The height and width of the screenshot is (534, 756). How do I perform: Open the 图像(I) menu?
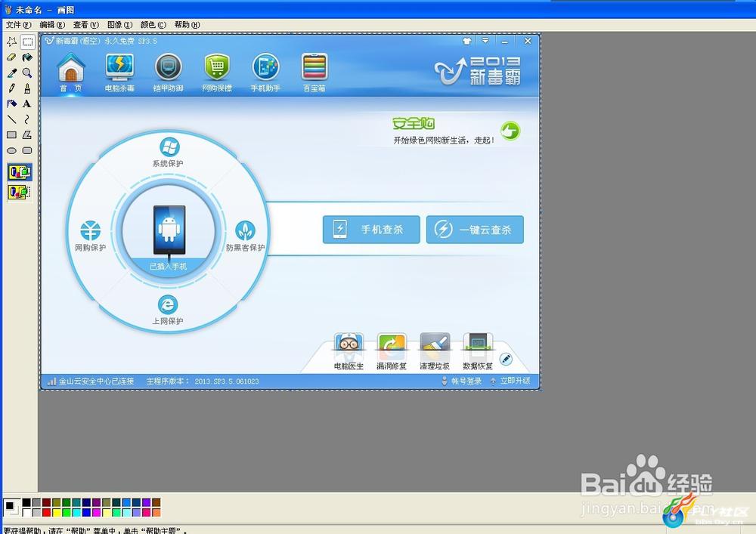pyautogui.click(x=119, y=25)
